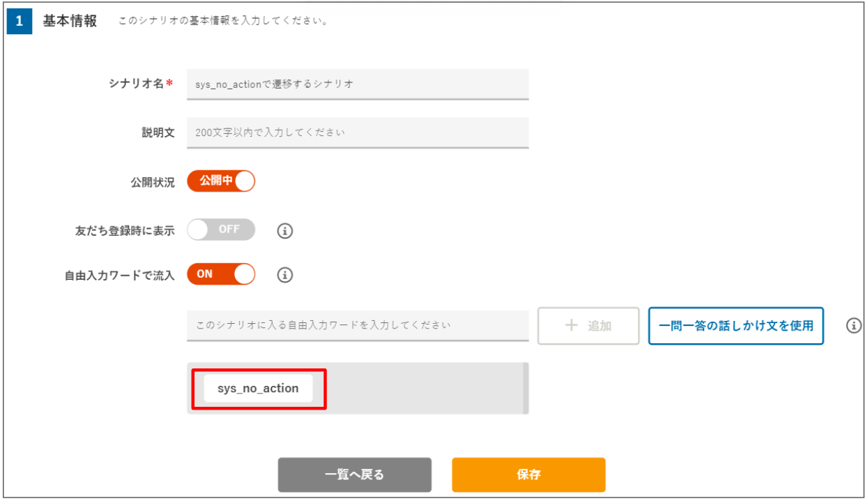The width and height of the screenshot is (868, 501).
Task: Click the keyword list scrollbar
Action: click(526, 388)
